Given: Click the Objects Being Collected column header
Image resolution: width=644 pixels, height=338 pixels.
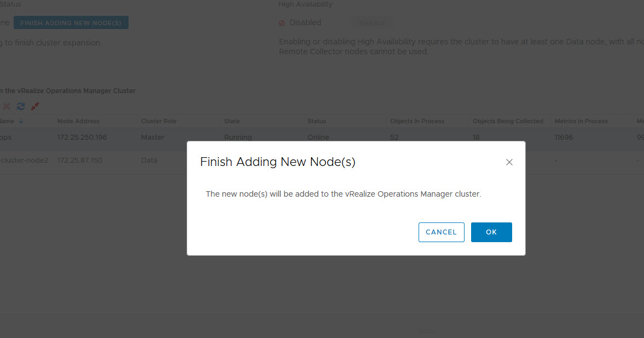Looking at the screenshot, I should click(508, 121).
